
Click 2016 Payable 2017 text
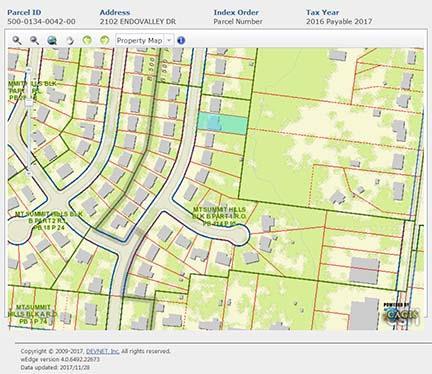click(x=339, y=22)
